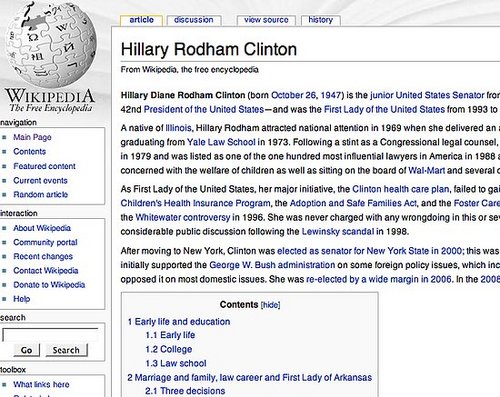Open Contact Wikipedia link
The height and width of the screenshot is (397, 500).
tap(46, 270)
